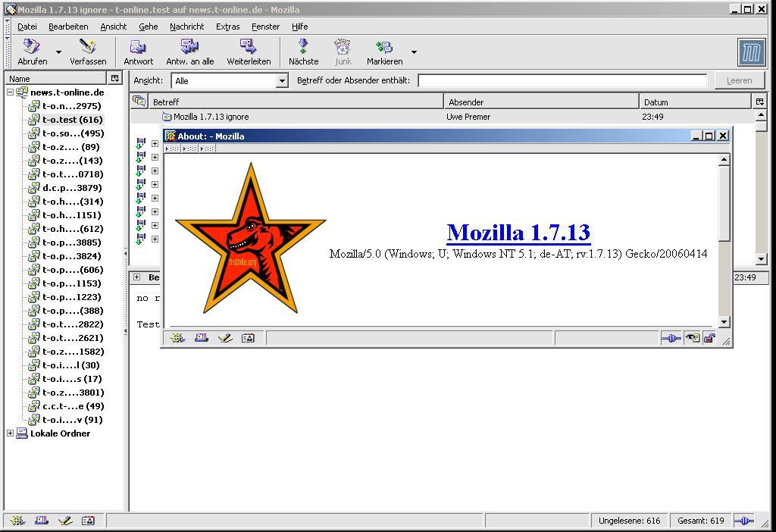This screenshot has height=532, width=776.
Task: Click the Betreff oder Absender search field
Action: (562, 80)
